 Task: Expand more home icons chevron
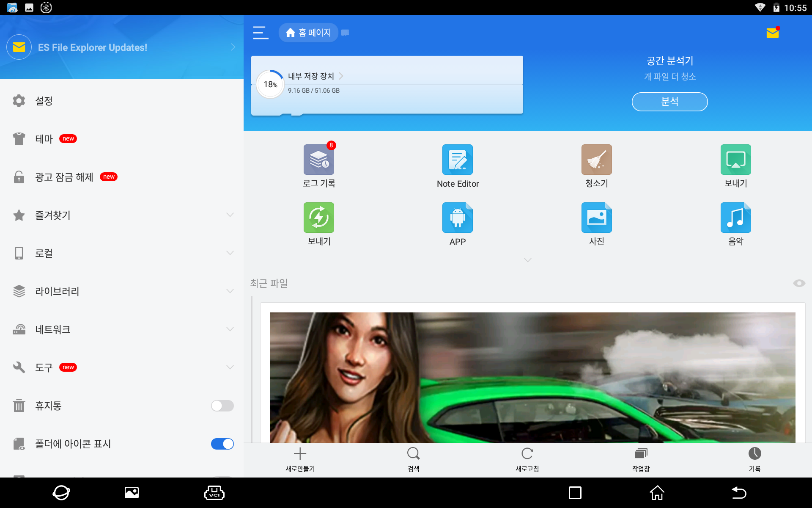click(527, 260)
